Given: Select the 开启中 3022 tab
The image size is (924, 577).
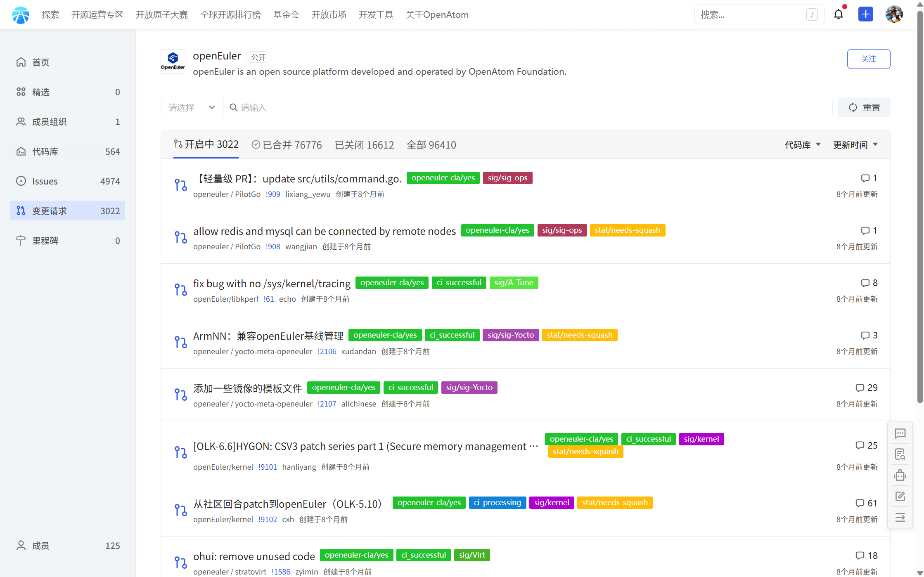Looking at the screenshot, I should [206, 144].
